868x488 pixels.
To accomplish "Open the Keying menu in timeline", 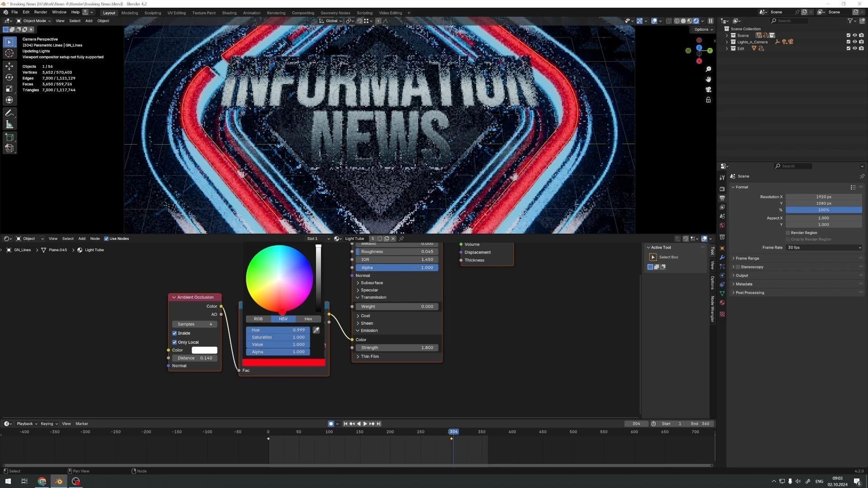I will point(49,424).
